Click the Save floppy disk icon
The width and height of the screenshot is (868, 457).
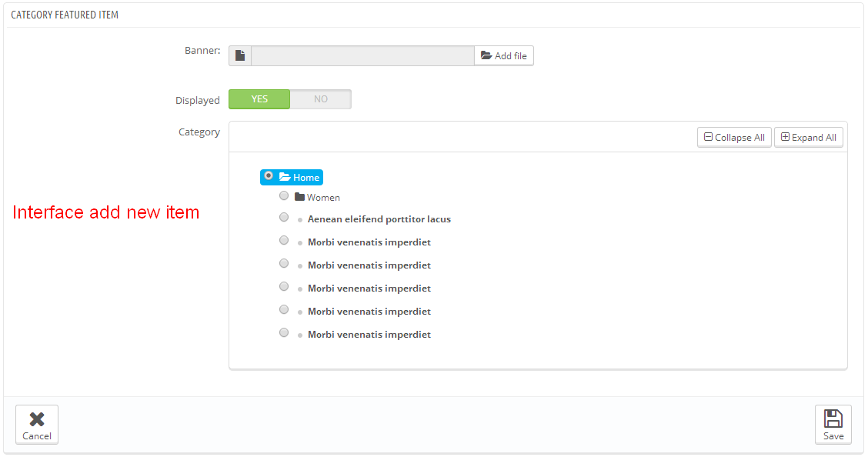[x=833, y=419]
